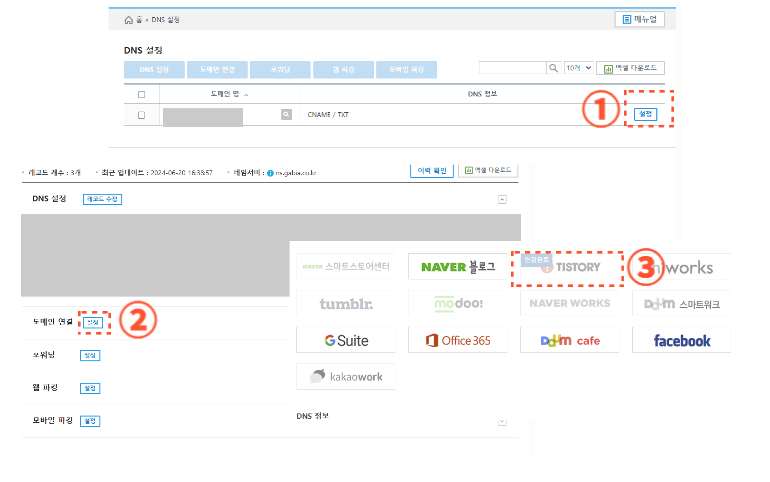Switch to the 포워딩 tab
The height and width of the screenshot is (482, 770).
point(280,70)
